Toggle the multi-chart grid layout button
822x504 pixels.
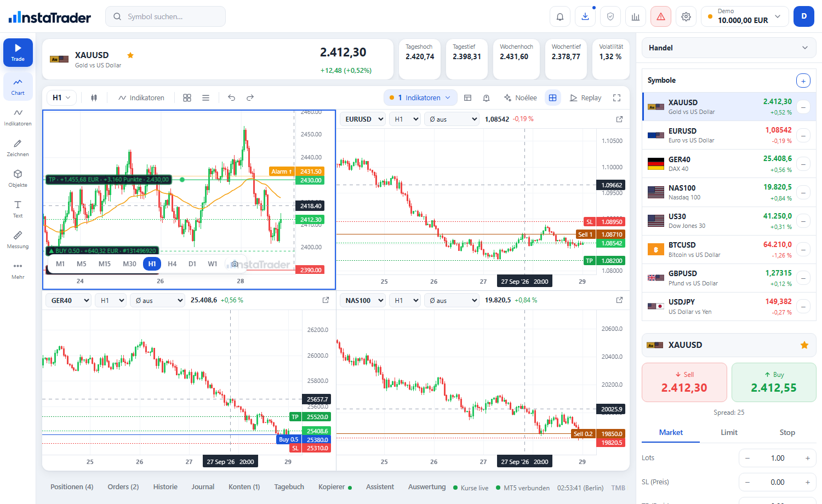click(552, 98)
